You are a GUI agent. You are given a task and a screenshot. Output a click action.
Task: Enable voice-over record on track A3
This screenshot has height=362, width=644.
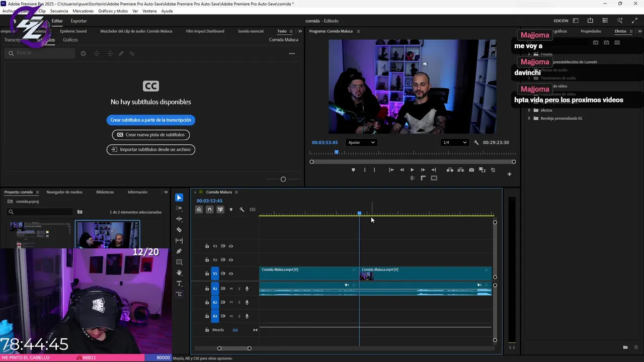(247, 316)
